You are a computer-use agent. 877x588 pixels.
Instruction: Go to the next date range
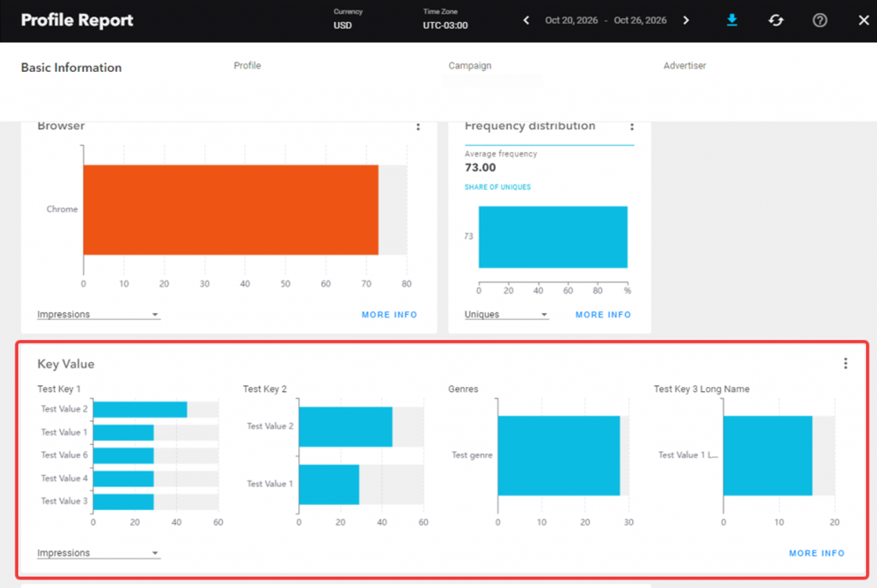pos(686,21)
